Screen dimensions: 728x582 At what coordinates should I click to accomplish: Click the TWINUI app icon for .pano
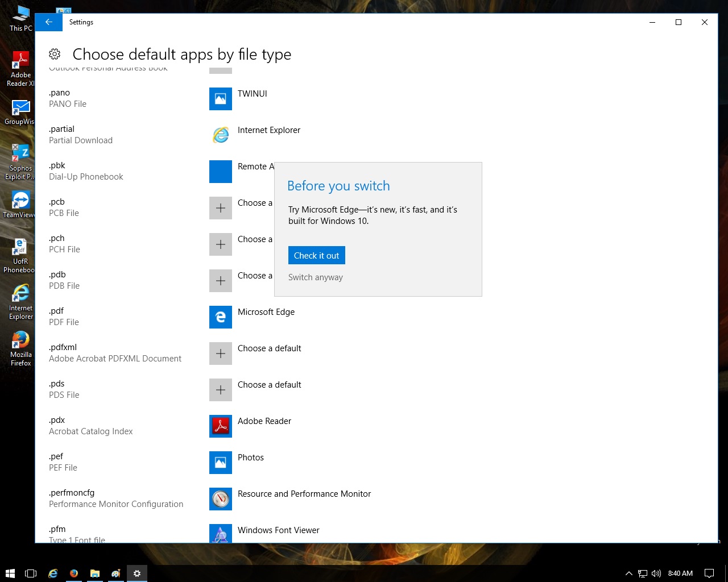221,99
